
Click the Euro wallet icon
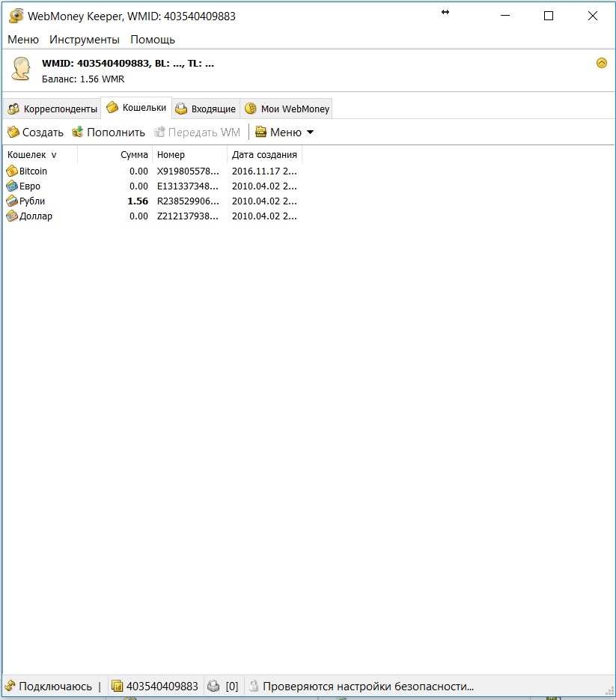(12, 186)
